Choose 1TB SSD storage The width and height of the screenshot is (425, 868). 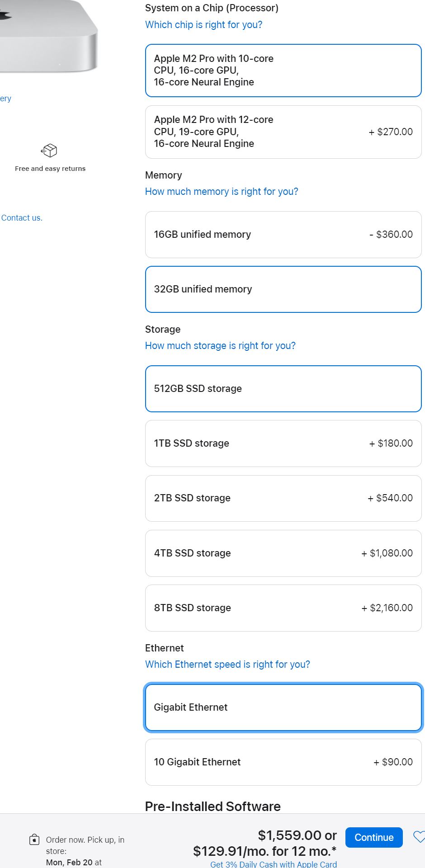pos(283,443)
